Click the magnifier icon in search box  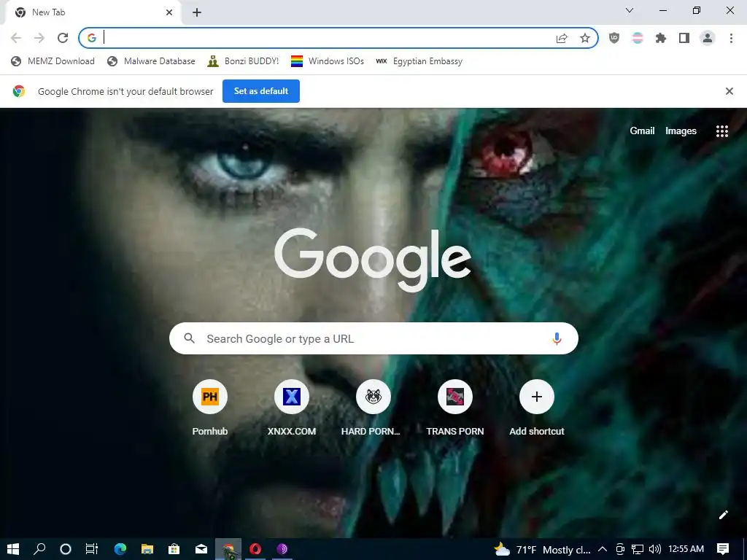tap(189, 338)
